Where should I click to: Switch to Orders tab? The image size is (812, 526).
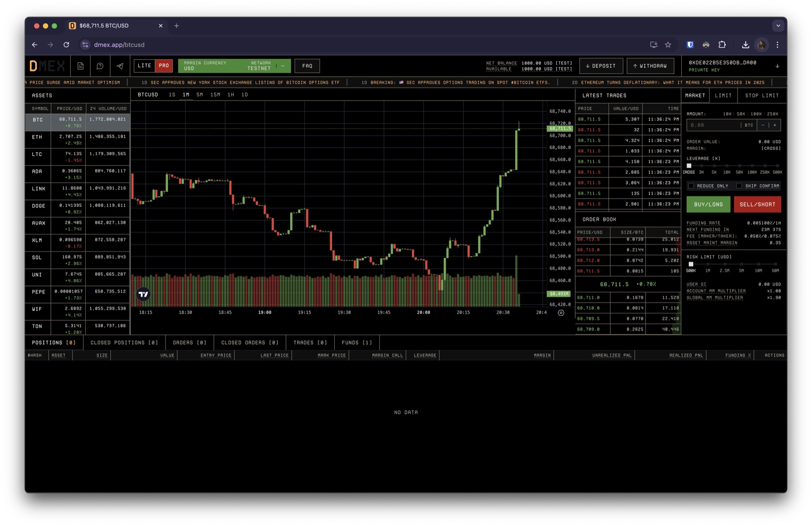(189, 343)
